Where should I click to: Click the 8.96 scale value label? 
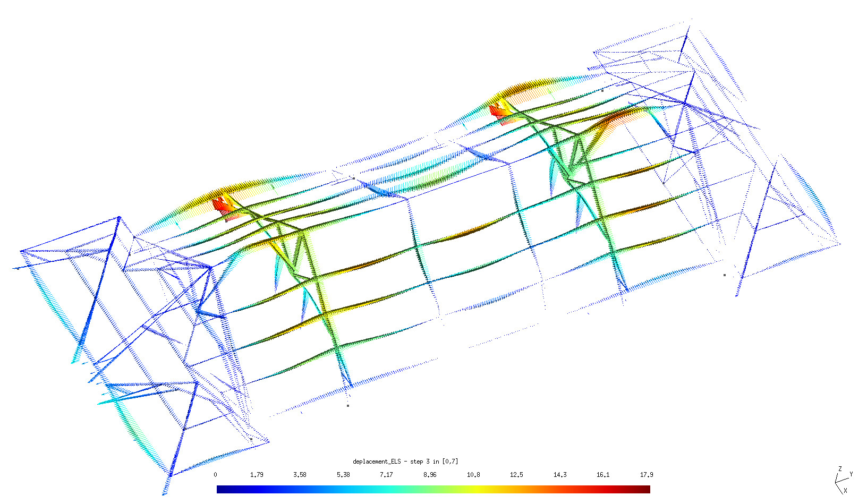pyautogui.click(x=430, y=475)
